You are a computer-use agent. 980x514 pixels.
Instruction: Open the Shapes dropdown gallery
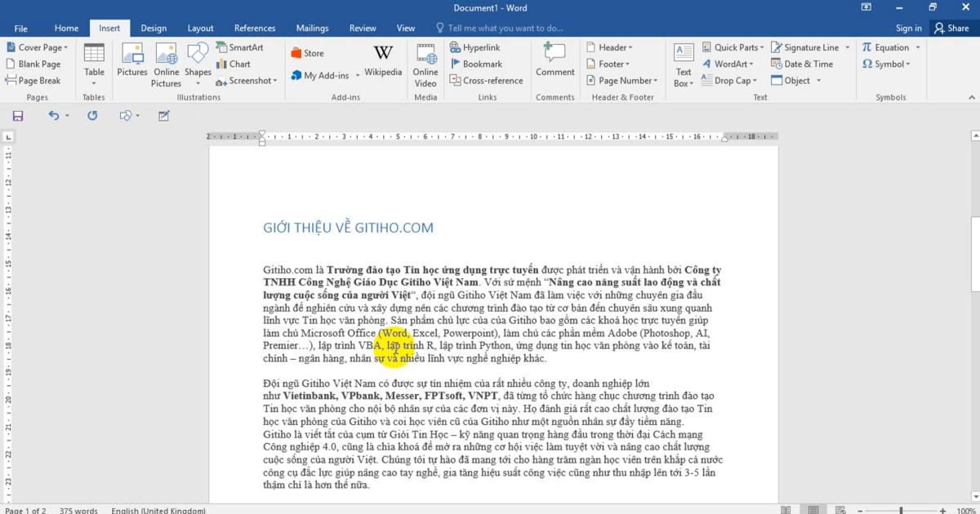(198, 64)
